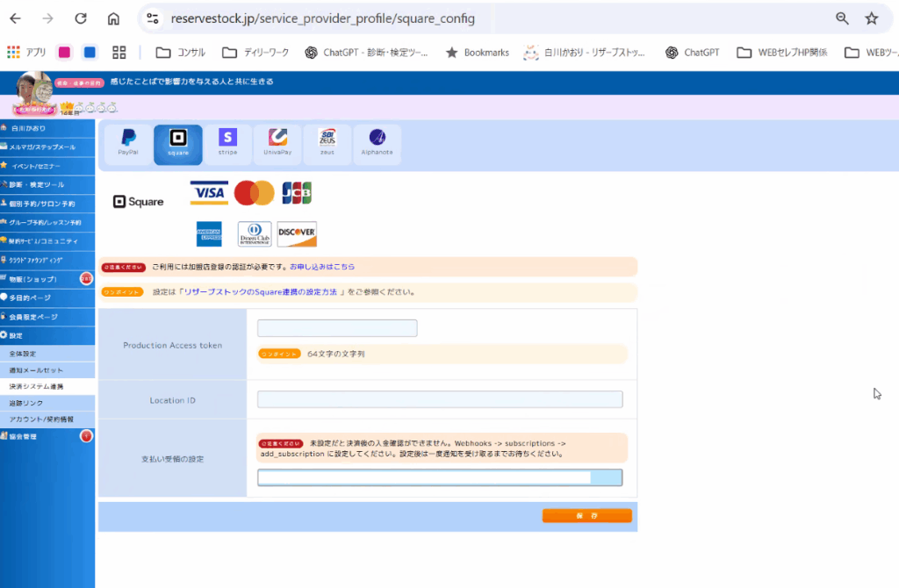Open the zoom magnifier in address bar
Screen dimensions: 899x588
(842, 18)
